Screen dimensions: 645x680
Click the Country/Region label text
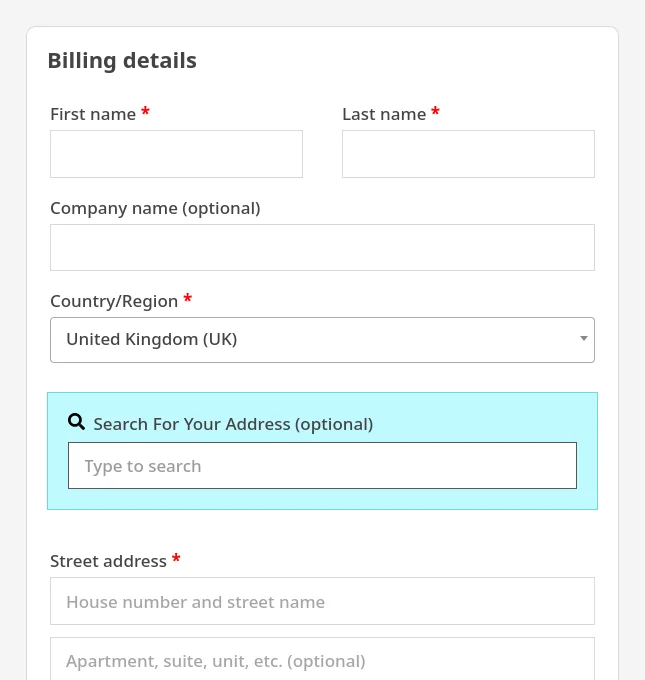(114, 301)
